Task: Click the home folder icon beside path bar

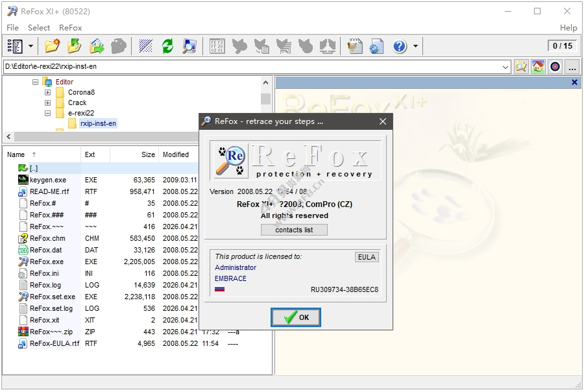Action: (x=538, y=67)
